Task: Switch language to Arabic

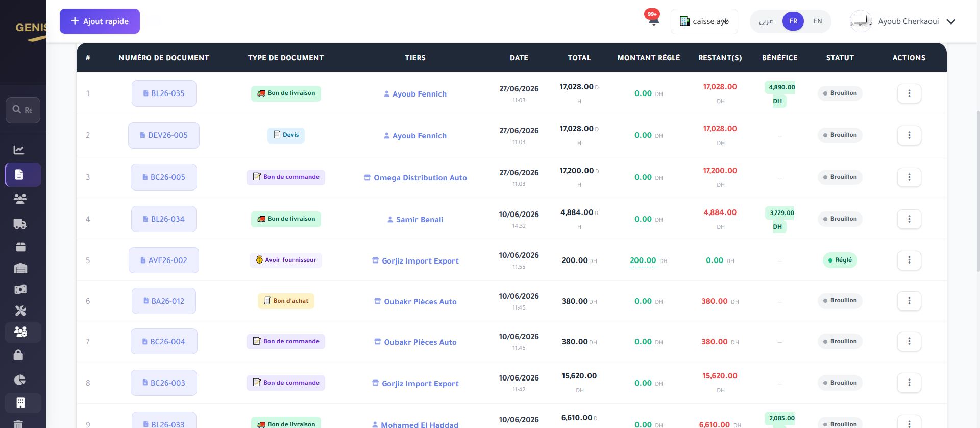Action: click(x=766, y=21)
